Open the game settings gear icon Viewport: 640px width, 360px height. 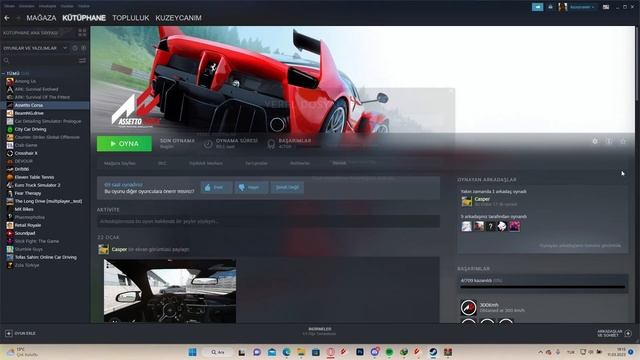[595, 141]
